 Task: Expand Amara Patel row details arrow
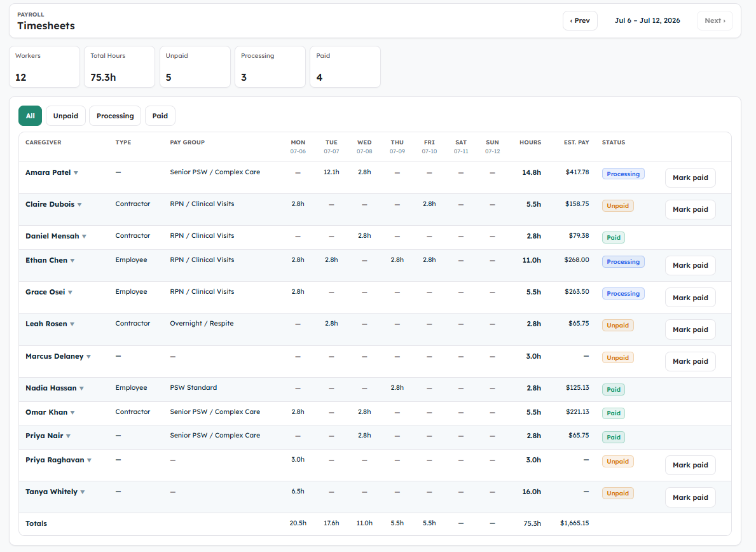76,172
